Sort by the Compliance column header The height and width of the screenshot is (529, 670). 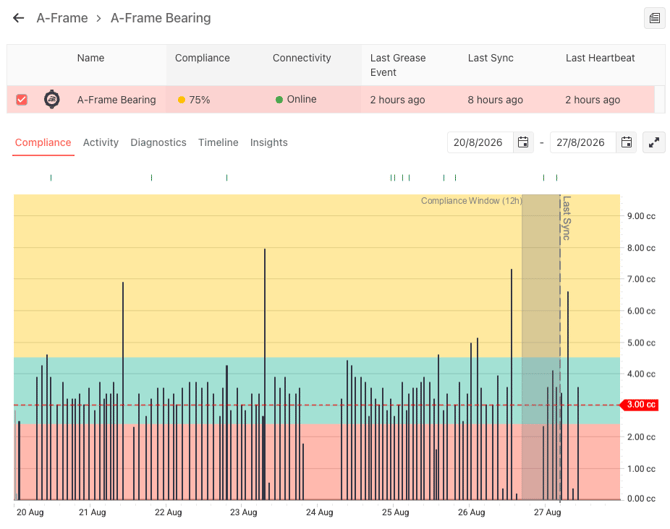pyautogui.click(x=202, y=58)
